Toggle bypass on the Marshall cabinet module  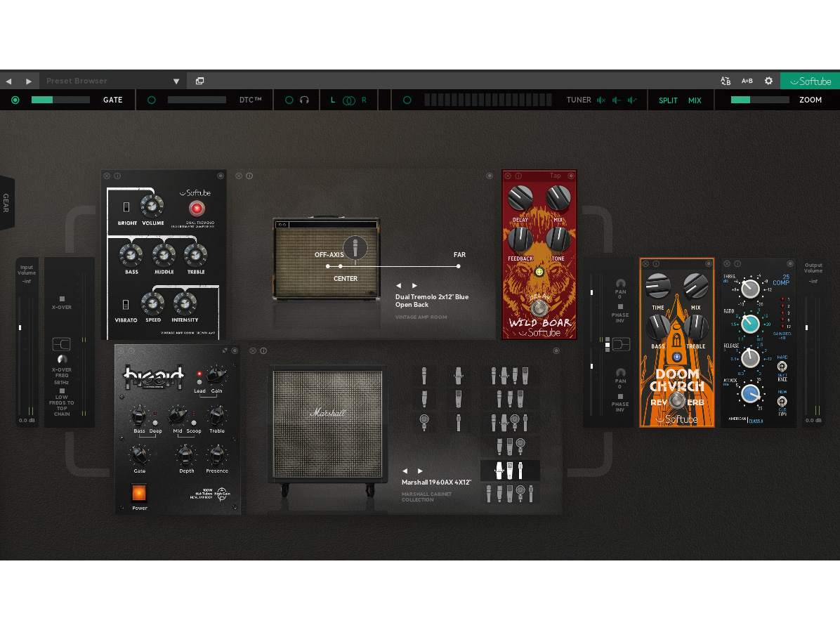click(x=556, y=351)
